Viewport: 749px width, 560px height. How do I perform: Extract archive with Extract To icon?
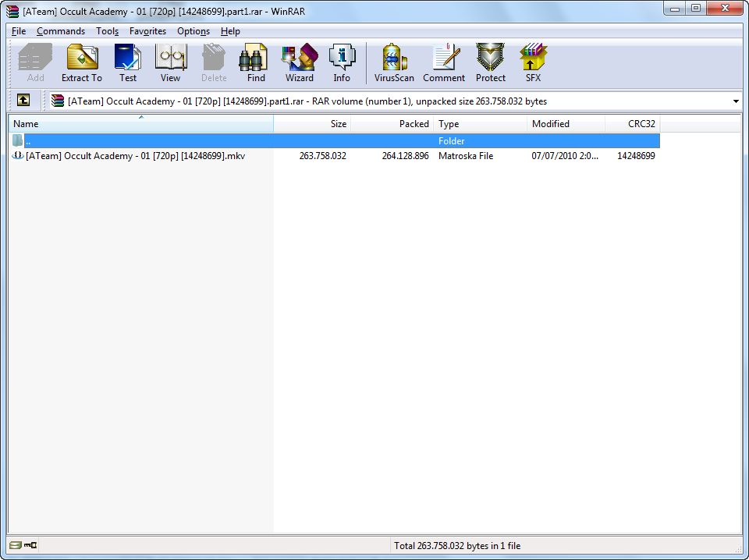coord(82,63)
